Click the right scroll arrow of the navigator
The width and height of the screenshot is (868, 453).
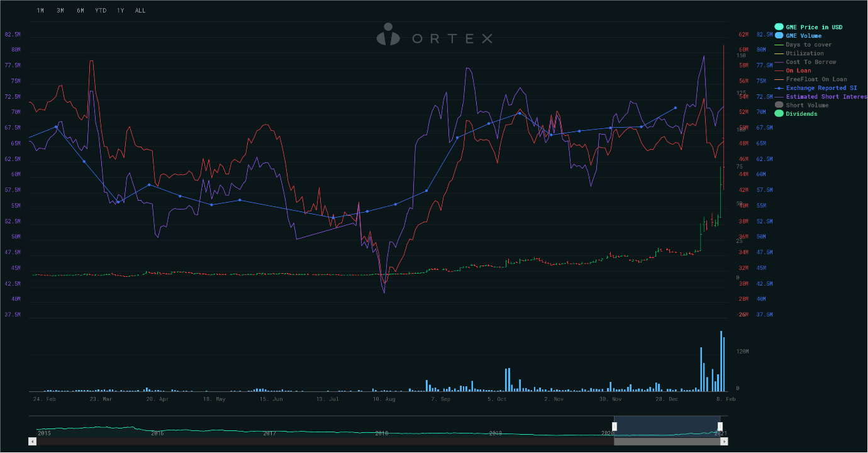[724, 442]
